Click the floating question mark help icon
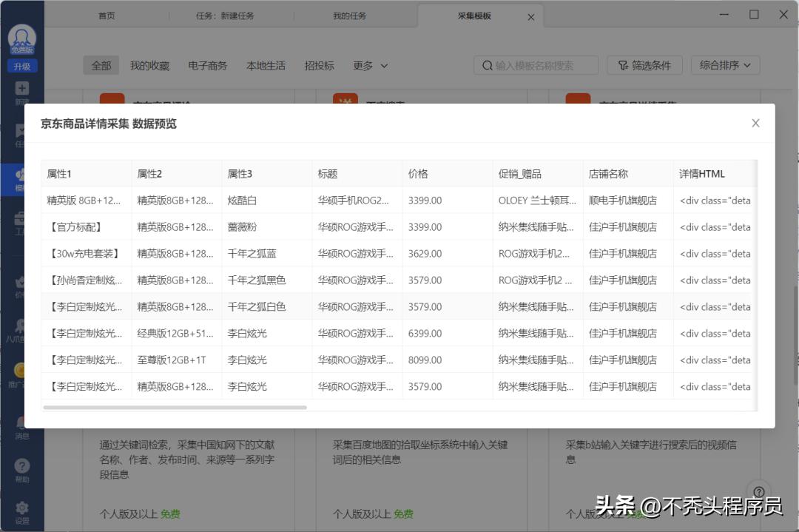 click(758, 492)
